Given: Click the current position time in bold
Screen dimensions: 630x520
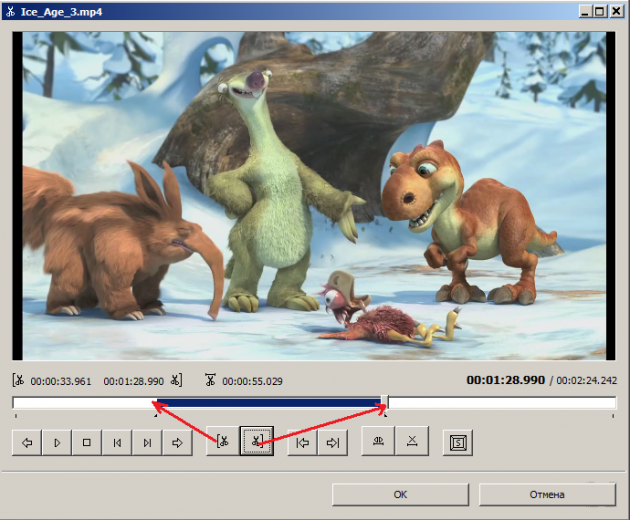Looking at the screenshot, I should pyautogui.click(x=505, y=380).
